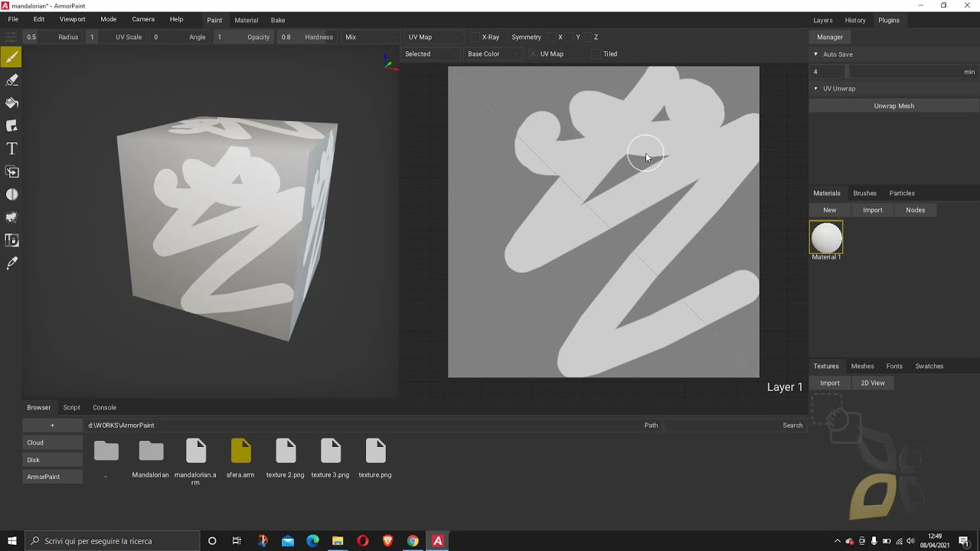Open the Mix blending mode dropdown
Image resolution: width=980 pixels, height=551 pixels.
pos(371,37)
